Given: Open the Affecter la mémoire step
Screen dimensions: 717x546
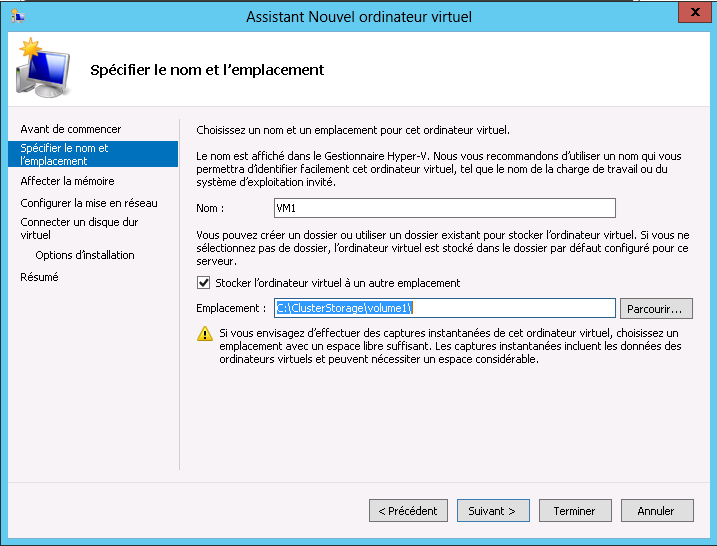Looking at the screenshot, I should (x=67, y=181).
